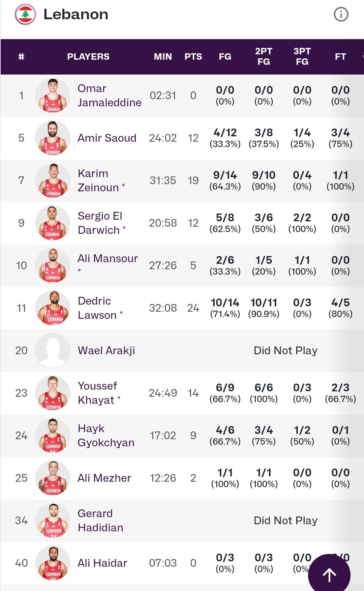Select Sergio El Darwich's name
Screen dimensions: 364x591
coord(102,223)
